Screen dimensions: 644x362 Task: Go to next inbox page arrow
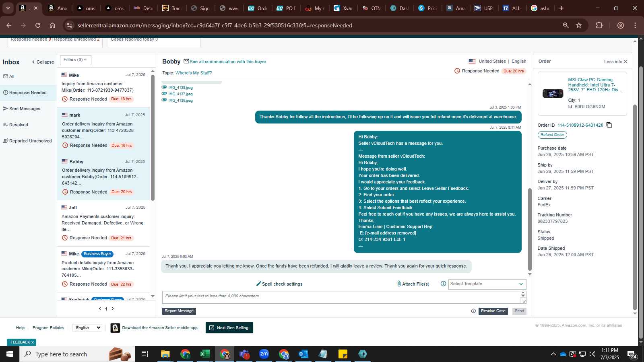pyautogui.click(x=113, y=309)
